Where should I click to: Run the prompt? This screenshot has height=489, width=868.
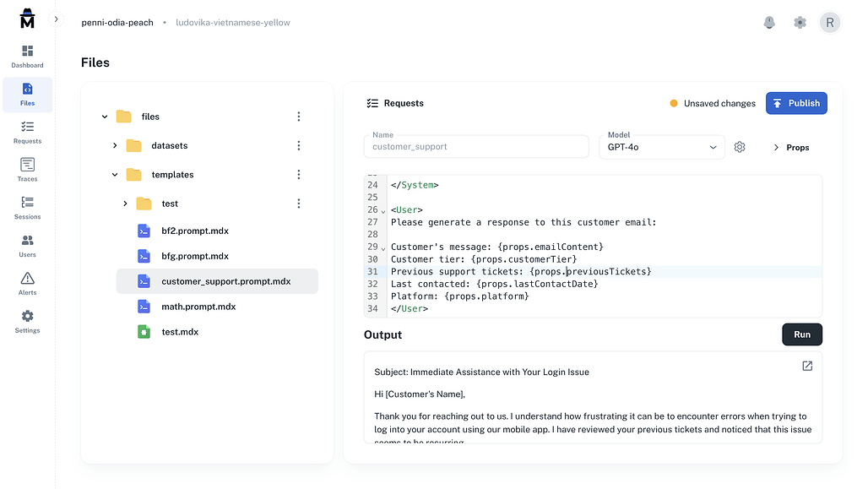coord(801,334)
